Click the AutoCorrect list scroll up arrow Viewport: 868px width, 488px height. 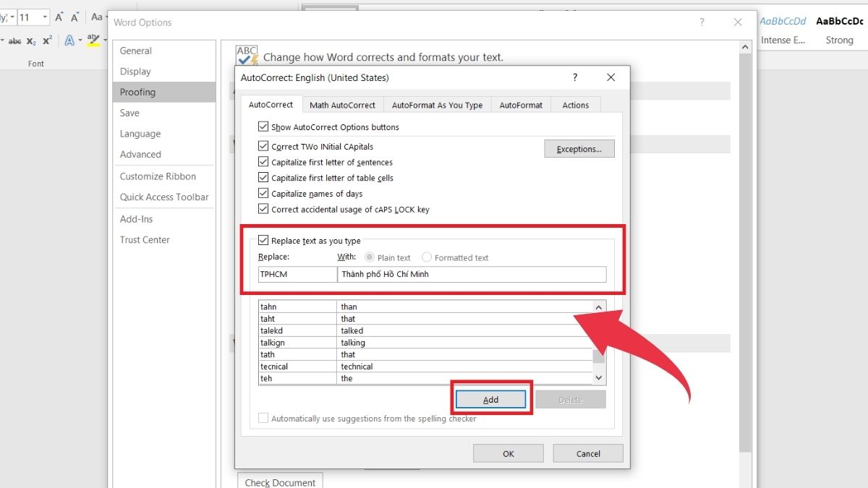(x=599, y=307)
